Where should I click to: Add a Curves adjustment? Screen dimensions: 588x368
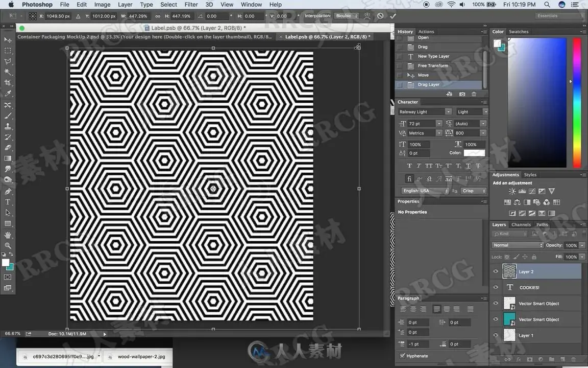[x=532, y=191]
